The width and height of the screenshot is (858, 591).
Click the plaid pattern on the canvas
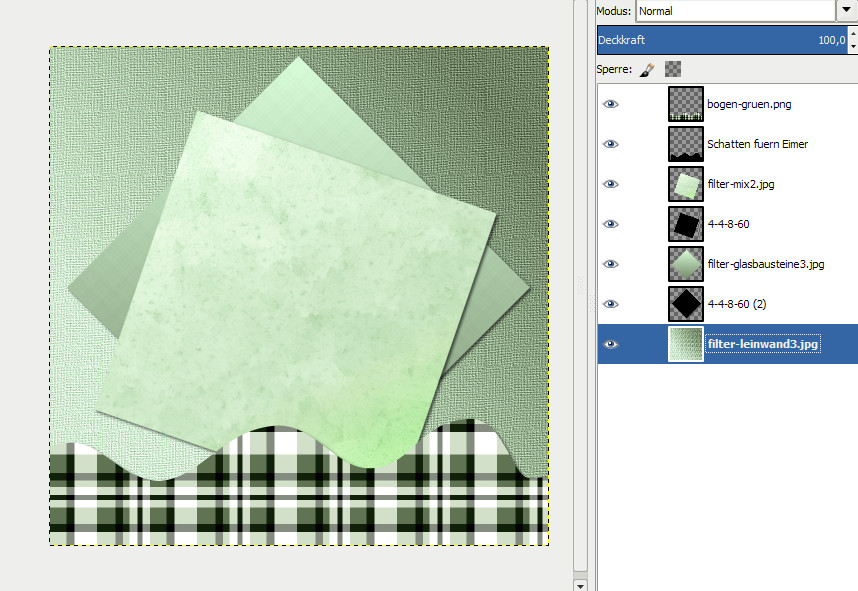(300, 500)
